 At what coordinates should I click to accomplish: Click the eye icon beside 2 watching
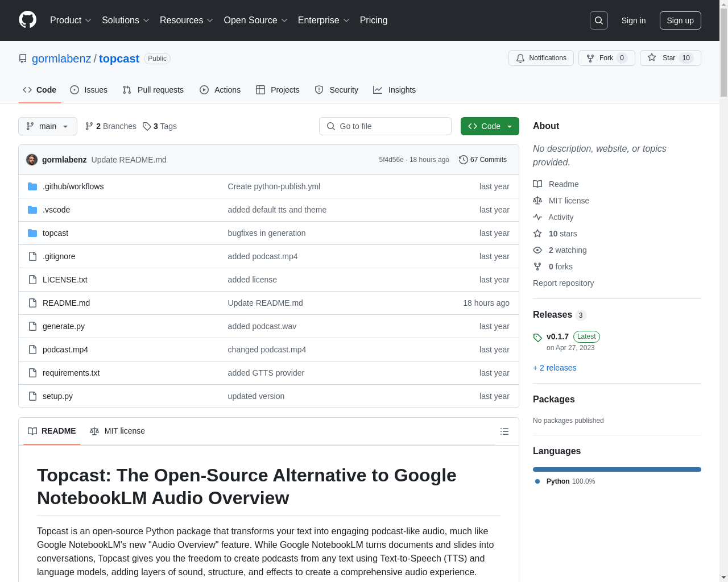coord(537,250)
